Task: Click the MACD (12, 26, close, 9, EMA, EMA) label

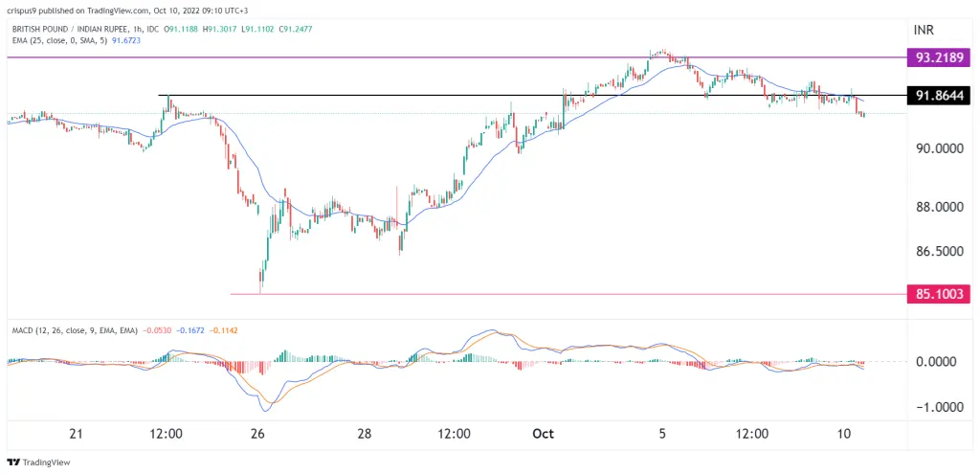Action: tap(75, 329)
